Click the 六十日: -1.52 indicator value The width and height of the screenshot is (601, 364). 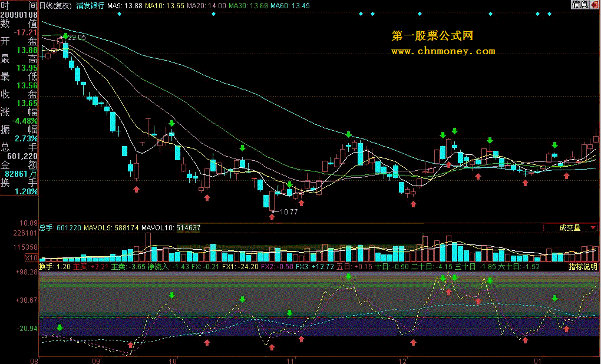pos(519,267)
